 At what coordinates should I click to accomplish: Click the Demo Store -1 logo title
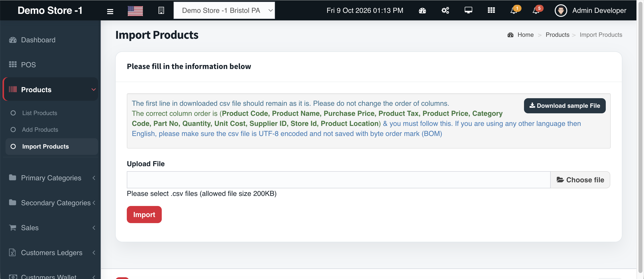pyautogui.click(x=50, y=10)
